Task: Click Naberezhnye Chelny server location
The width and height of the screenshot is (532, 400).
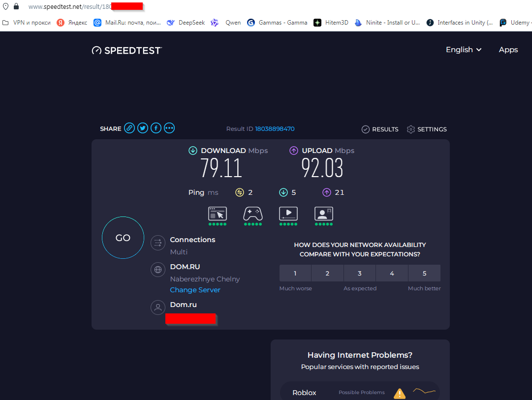Action: pyautogui.click(x=205, y=279)
